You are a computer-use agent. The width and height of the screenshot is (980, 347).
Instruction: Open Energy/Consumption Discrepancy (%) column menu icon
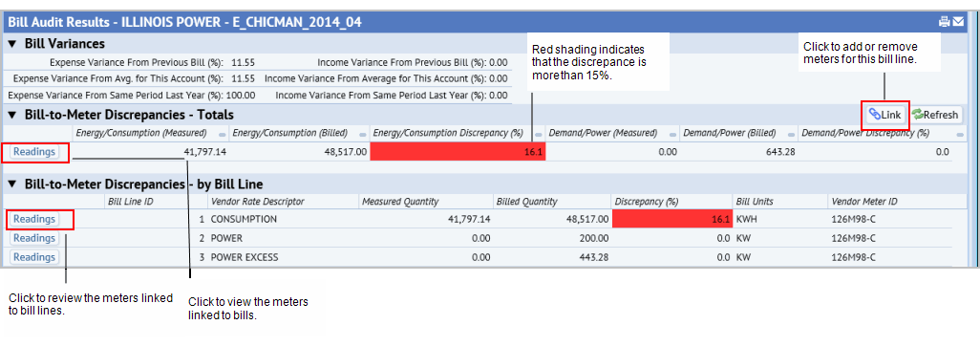click(x=538, y=134)
